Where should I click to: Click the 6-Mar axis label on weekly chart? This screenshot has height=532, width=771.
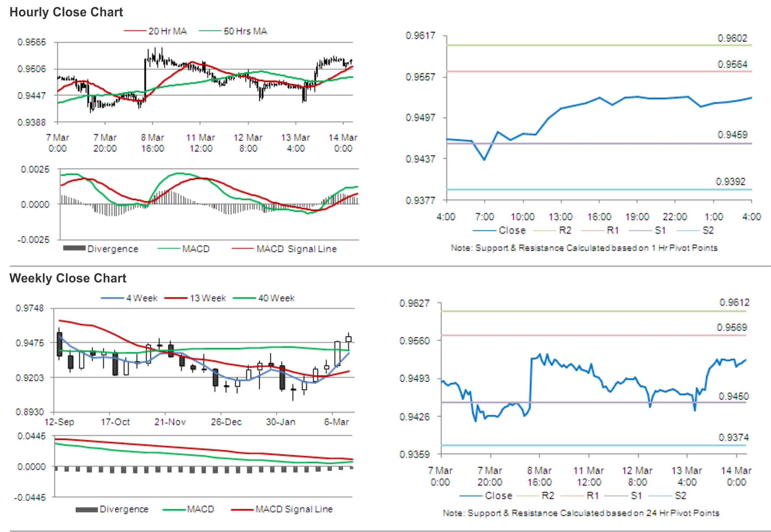pos(336,422)
